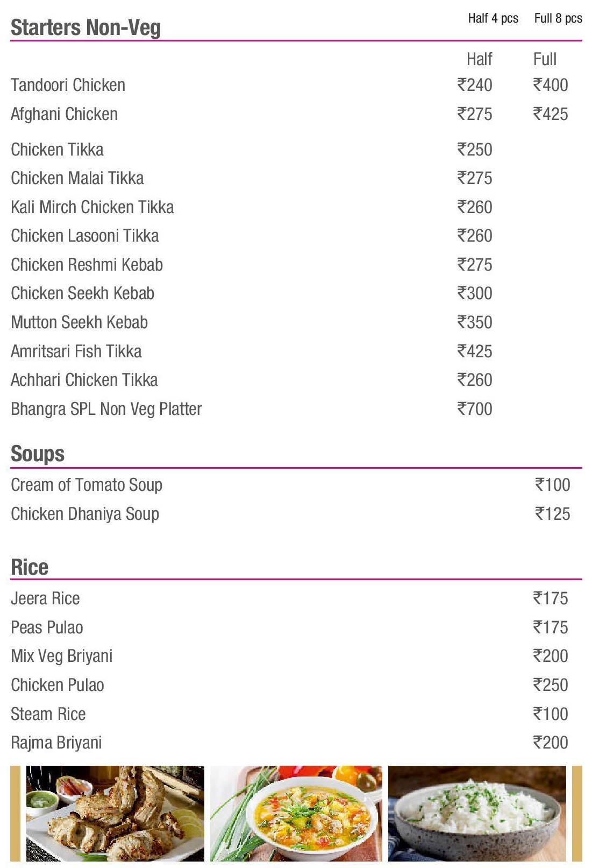Screen dimensions: 592x868
Task: Select Cream of Tomato Soup
Action: pyautogui.click(x=87, y=485)
